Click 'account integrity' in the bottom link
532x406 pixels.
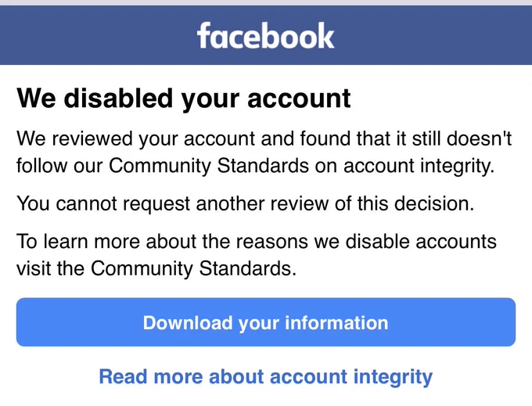351,377
